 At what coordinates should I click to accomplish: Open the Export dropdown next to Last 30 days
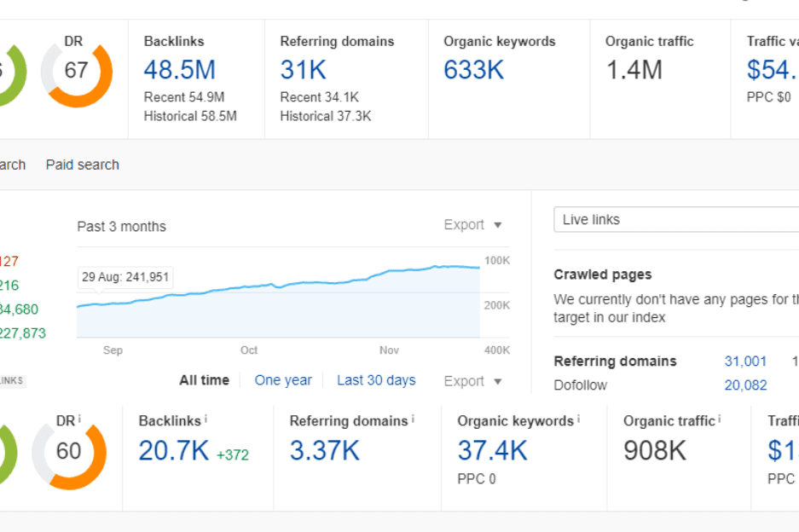pyautogui.click(x=472, y=381)
